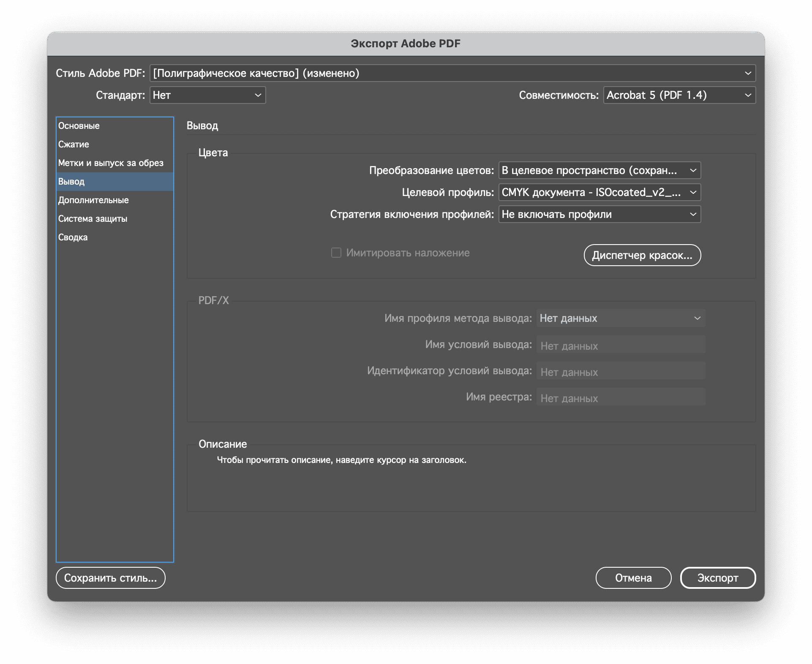This screenshot has height=664, width=812.
Task: Click the Сохранить стиль button
Action: (x=111, y=578)
